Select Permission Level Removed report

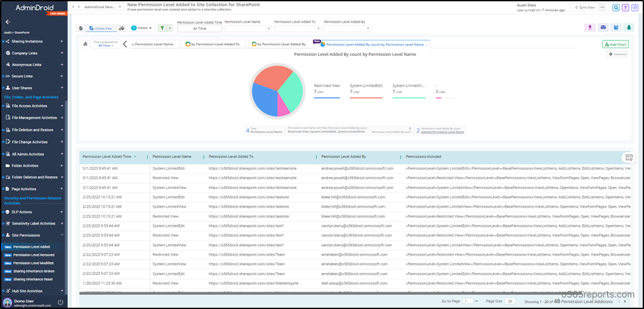pyautogui.click(x=33, y=255)
